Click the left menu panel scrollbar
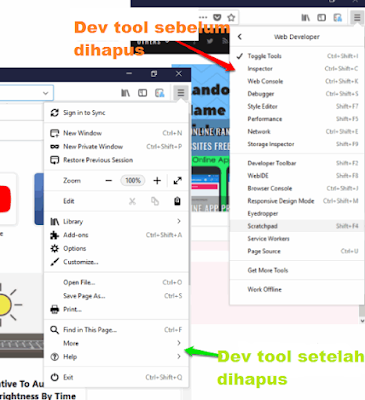The image size is (365, 400). (x=189, y=200)
